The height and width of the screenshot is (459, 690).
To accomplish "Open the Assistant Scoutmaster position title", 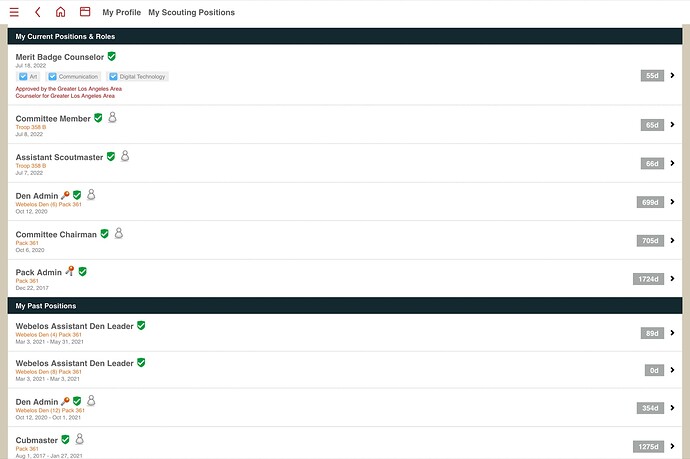I will point(59,157).
